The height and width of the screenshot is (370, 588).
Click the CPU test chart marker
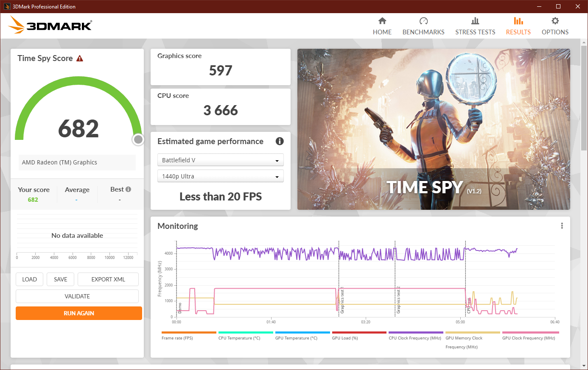pyautogui.click(x=469, y=306)
